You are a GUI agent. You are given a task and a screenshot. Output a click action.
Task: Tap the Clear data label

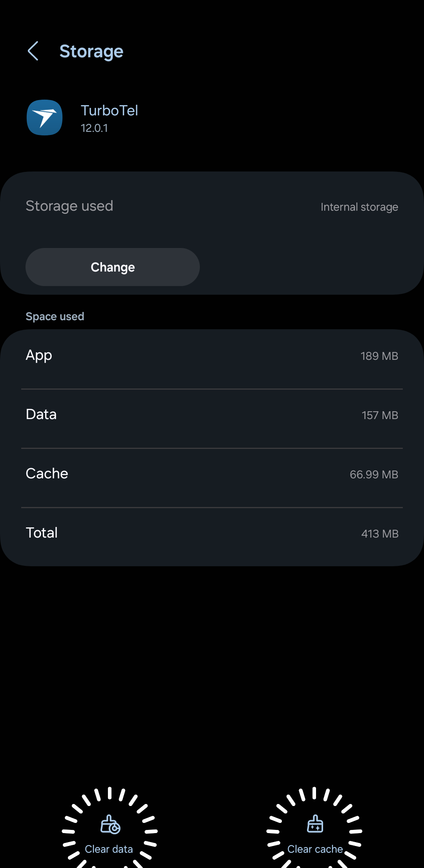[x=109, y=849]
